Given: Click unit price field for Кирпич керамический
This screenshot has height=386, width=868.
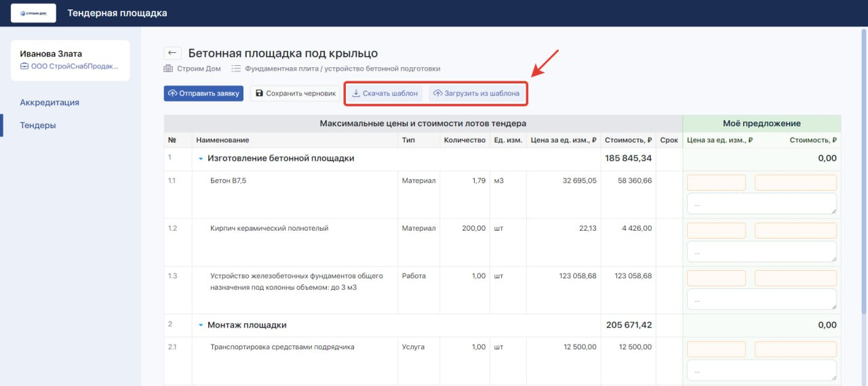Looking at the screenshot, I should (716, 230).
